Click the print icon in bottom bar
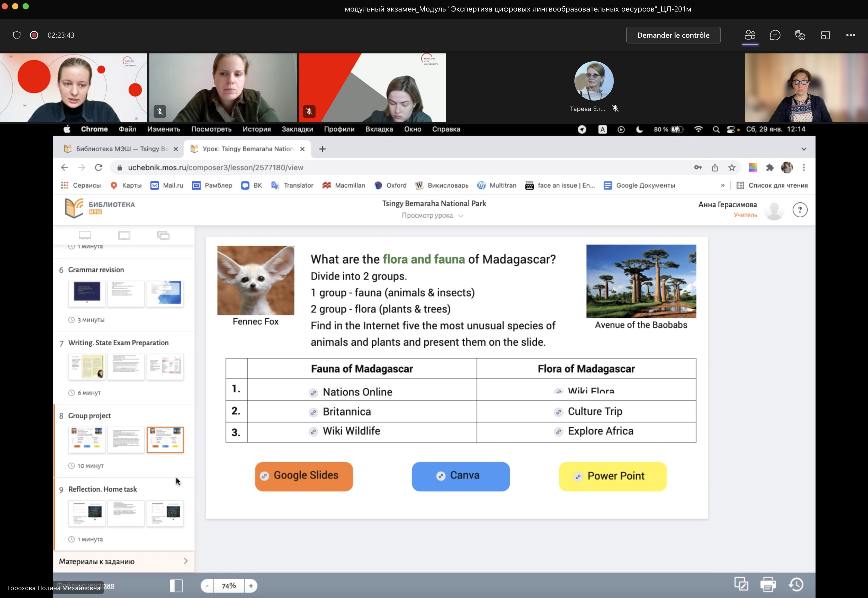The height and width of the screenshot is (598, 868). 768,584
